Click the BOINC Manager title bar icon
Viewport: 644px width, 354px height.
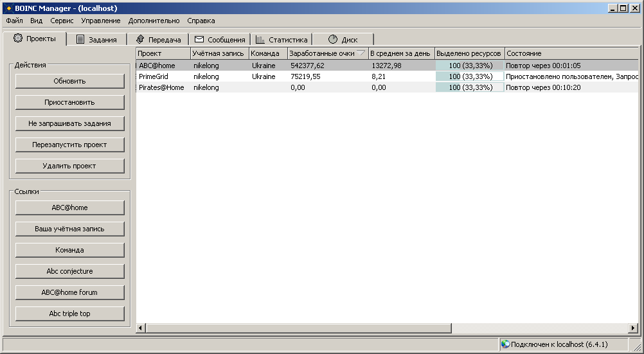pos(8,8)
